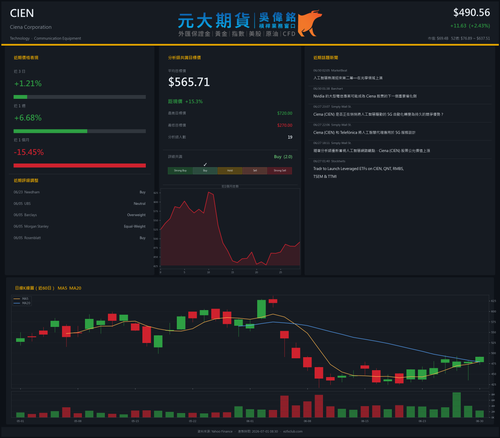Click the +15.3% upside value
This screenshot has height=438, width=500.
[194, 101]
